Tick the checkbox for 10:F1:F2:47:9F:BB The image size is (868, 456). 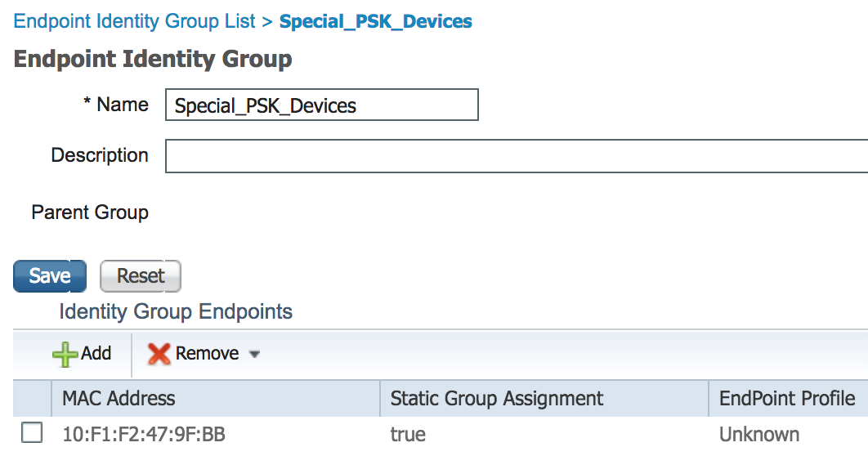(32, 433)
